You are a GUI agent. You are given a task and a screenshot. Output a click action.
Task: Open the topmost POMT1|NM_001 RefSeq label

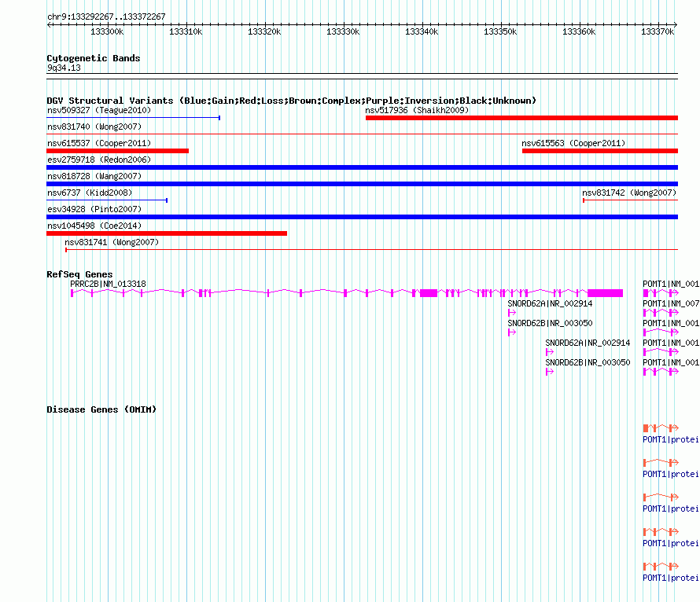click(x=671, y=284)
